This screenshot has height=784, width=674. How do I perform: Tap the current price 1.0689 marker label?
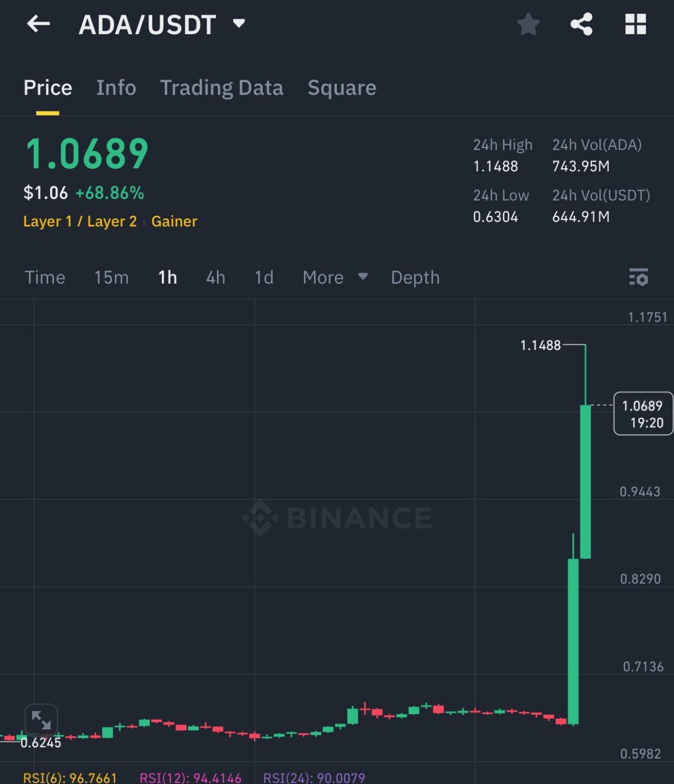pos(643,414)
